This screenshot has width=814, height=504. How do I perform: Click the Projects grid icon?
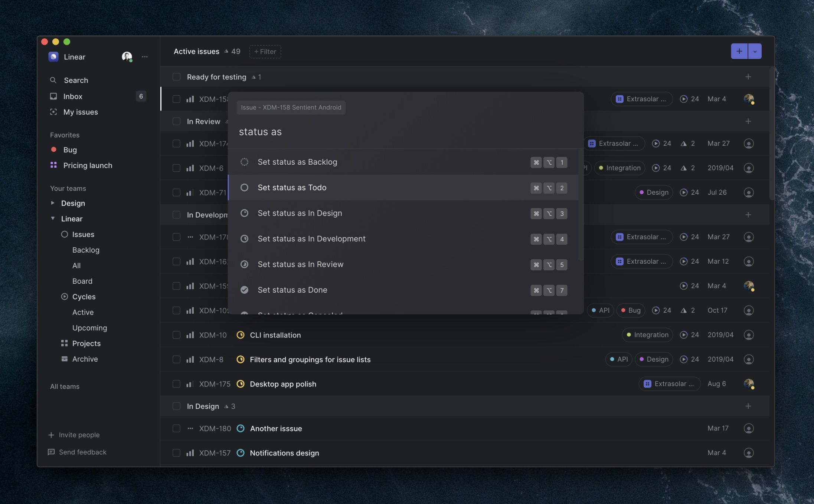64,343
